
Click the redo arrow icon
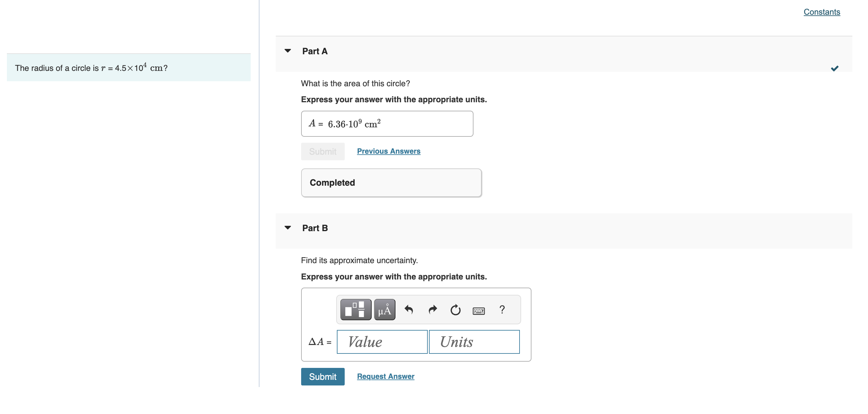pyautogui.click(x=432, y=309)
